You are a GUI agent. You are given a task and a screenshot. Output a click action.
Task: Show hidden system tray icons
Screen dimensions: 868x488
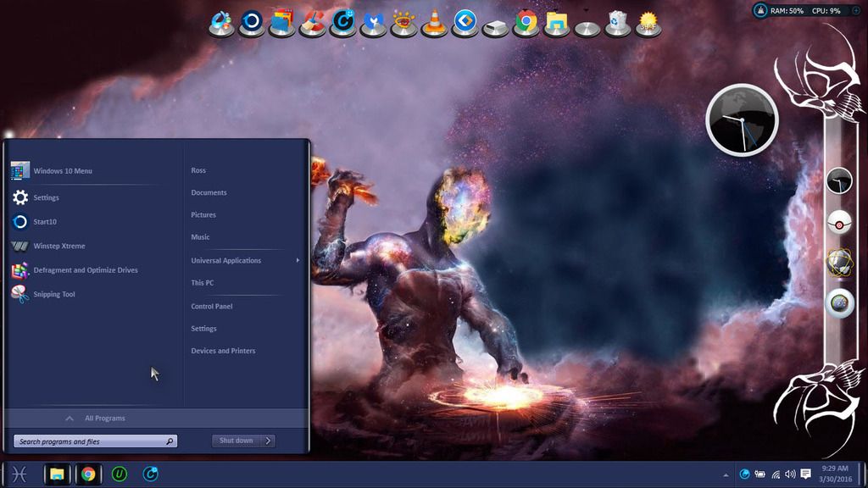[726, 474]
